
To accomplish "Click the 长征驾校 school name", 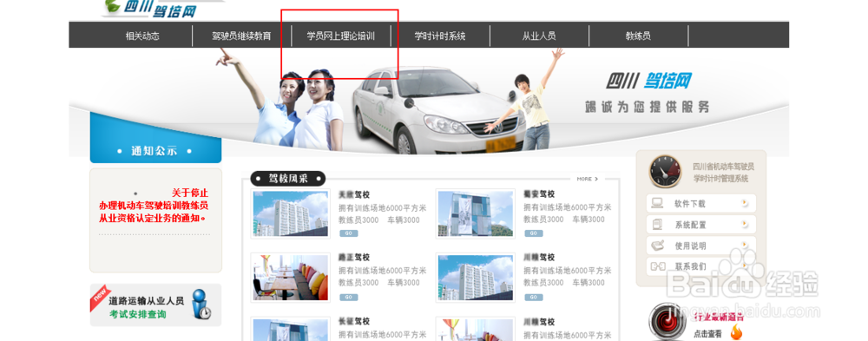I will pos(354,321).
